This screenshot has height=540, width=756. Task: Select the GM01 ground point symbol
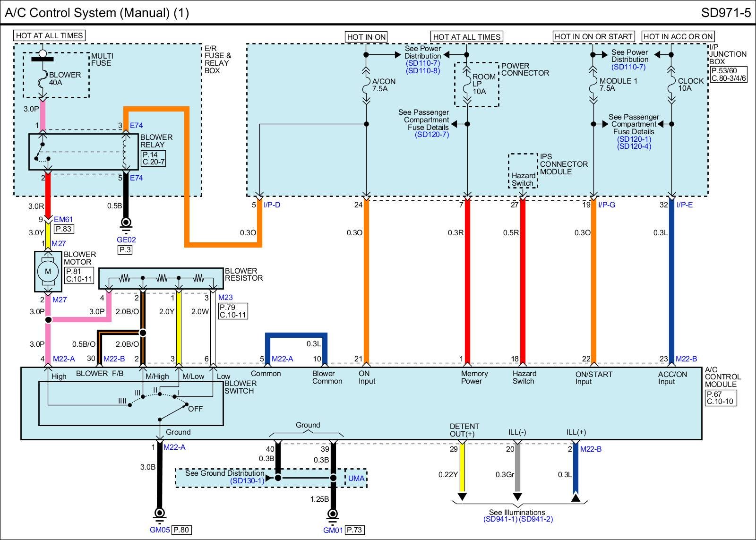point(333,514)
